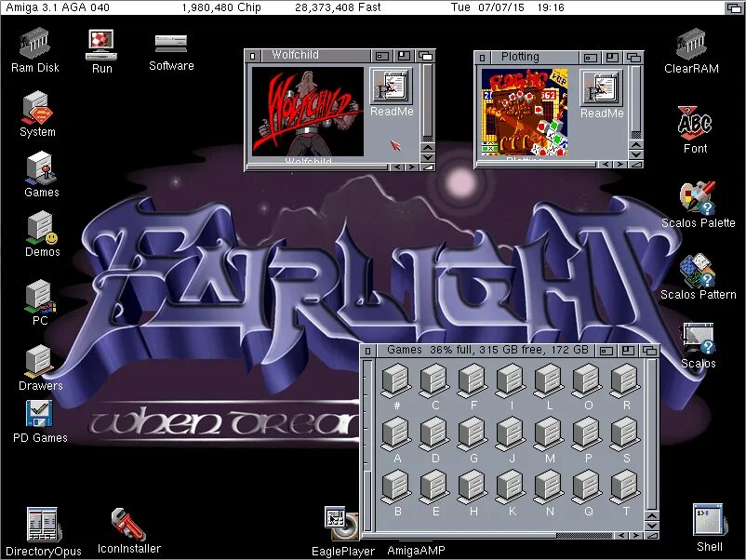Open the I drawer in Games window
Viewport: 746px width, 560px height.
click(x=511, y=386)
